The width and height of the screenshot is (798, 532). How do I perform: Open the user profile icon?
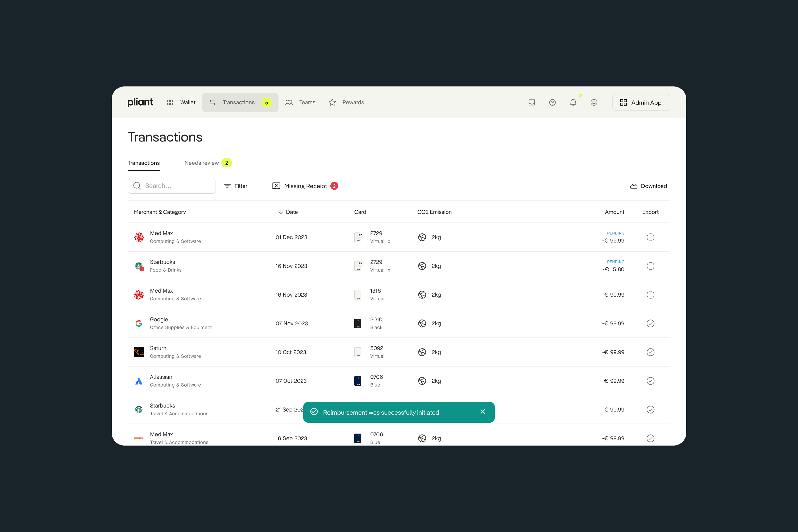(x=594, y=102)
